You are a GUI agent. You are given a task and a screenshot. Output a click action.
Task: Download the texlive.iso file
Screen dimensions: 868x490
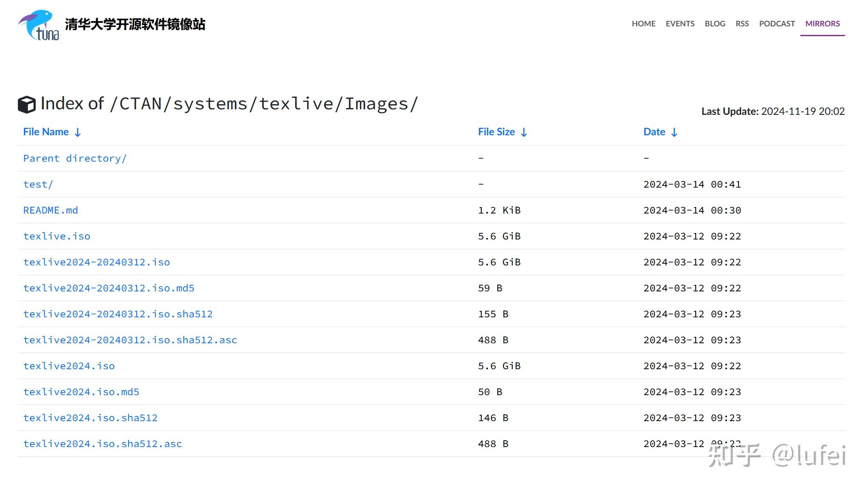click(57, 236)
